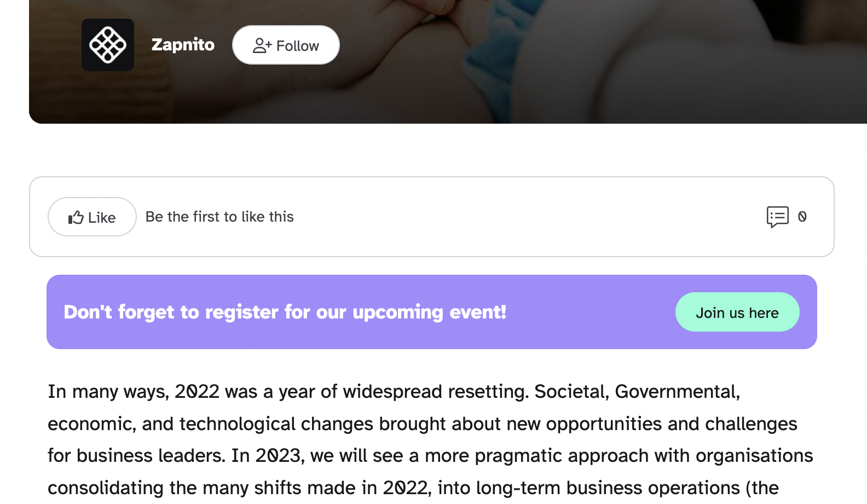Click the thumbs-up icon
867x504 pixels.
[76, 218]
